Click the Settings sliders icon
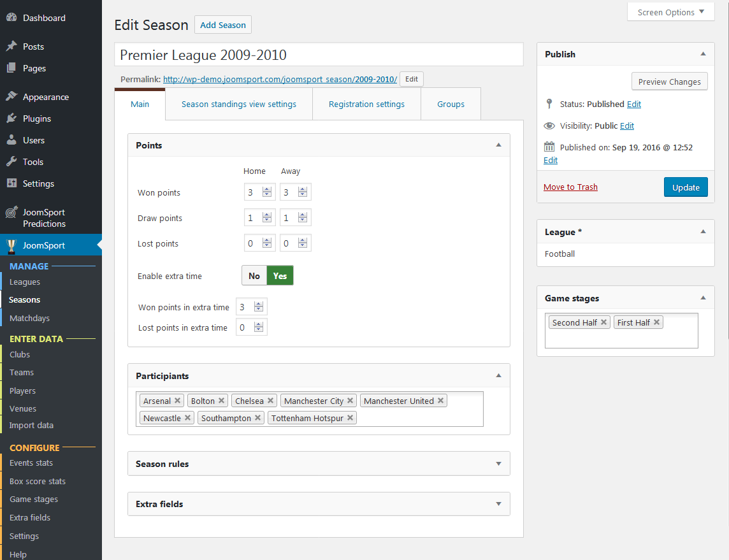The width and height of the screenshot is (729, 560). click(11, 183)
